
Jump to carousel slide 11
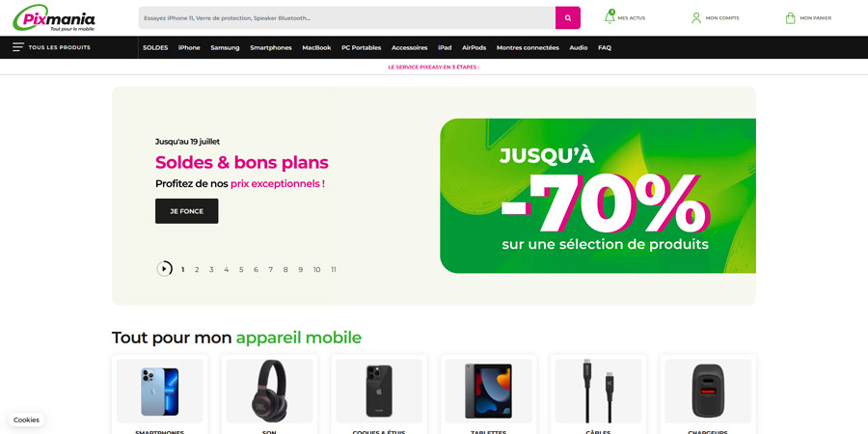(334, 270)
